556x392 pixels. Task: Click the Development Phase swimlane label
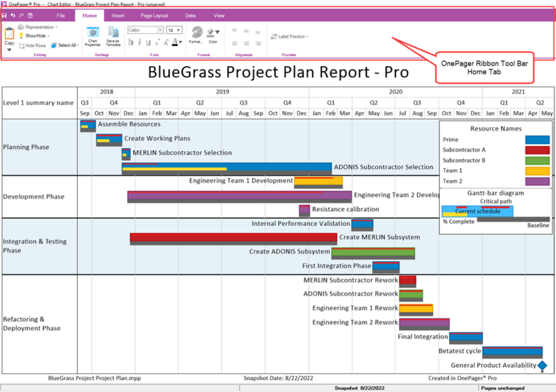coord(33,197)
